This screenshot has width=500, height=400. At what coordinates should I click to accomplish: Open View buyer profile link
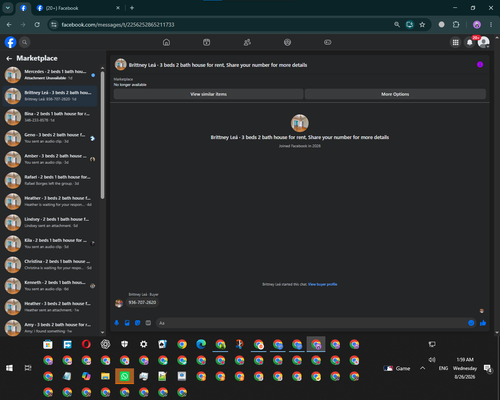[323, 284]
